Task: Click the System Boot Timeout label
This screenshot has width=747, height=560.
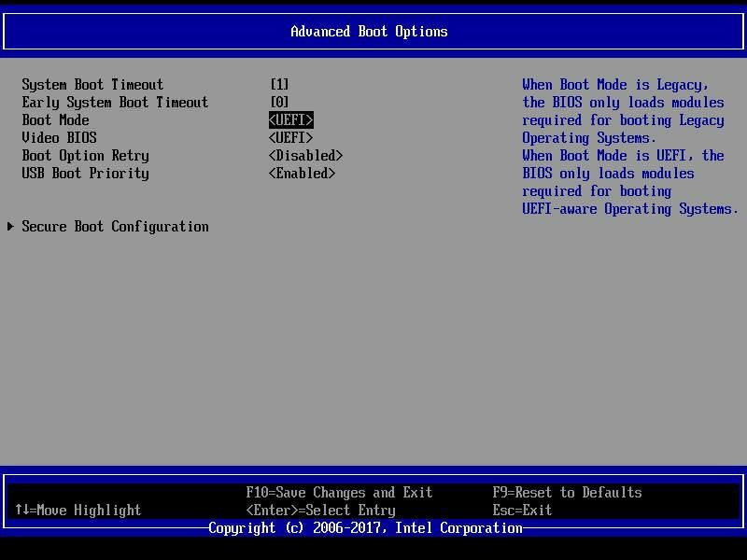Action: pos(92,85)
